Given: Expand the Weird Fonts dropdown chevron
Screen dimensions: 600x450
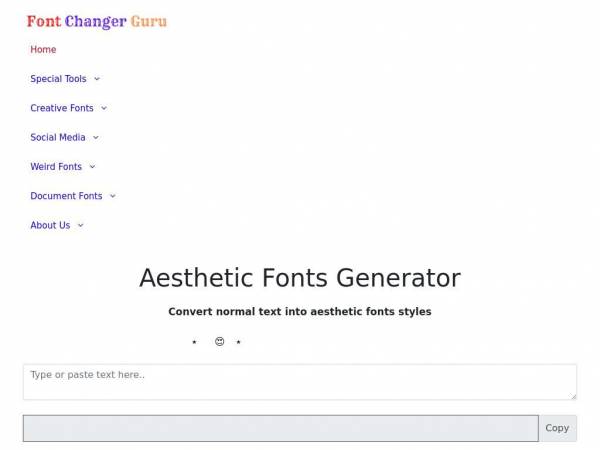Looking at the screenshot, I should [x=92, y=167].
